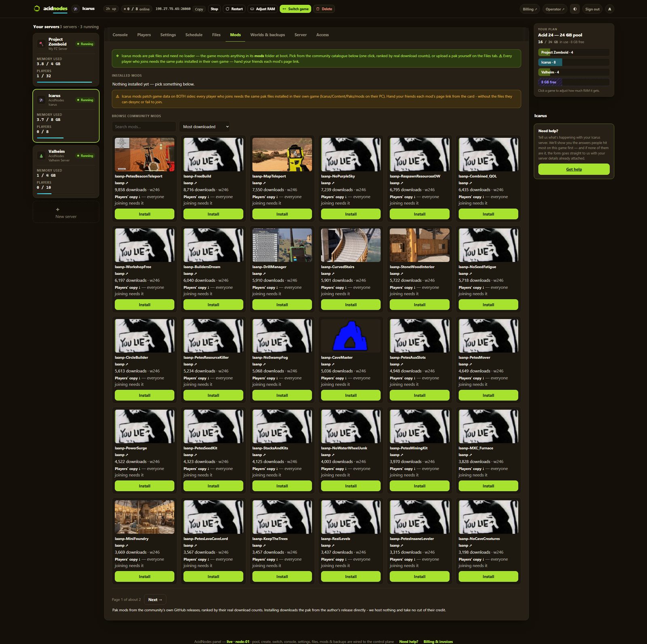The width and height of the screenshot is (647, 644).
Task: Stop the Icarus server
Action: click(214, 9)
